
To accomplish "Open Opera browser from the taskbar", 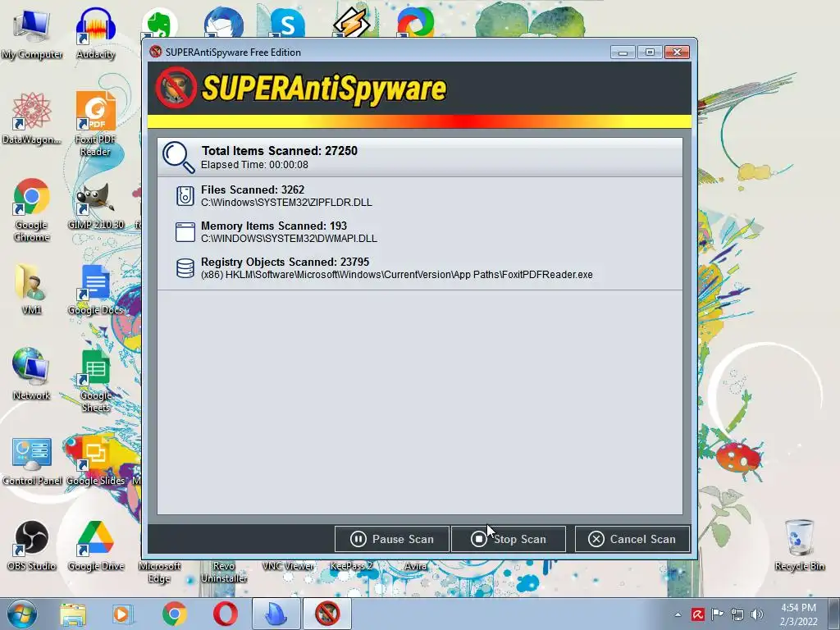I will (x=225, y=614).
